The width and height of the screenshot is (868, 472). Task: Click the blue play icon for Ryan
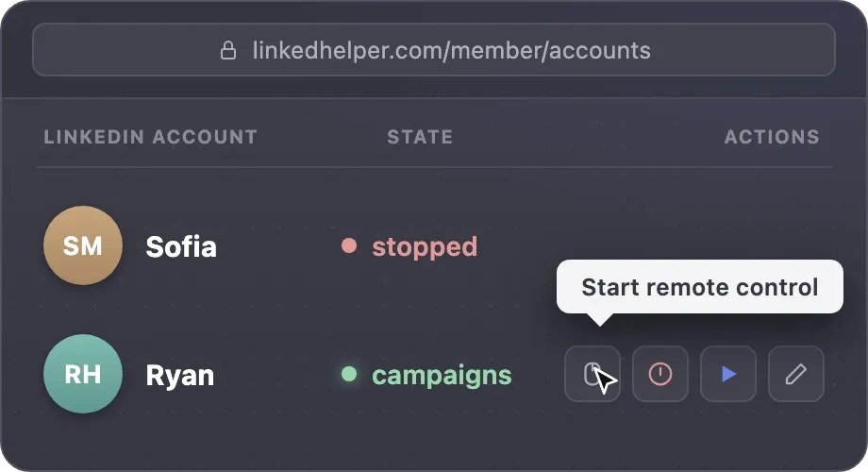[728, 374]
